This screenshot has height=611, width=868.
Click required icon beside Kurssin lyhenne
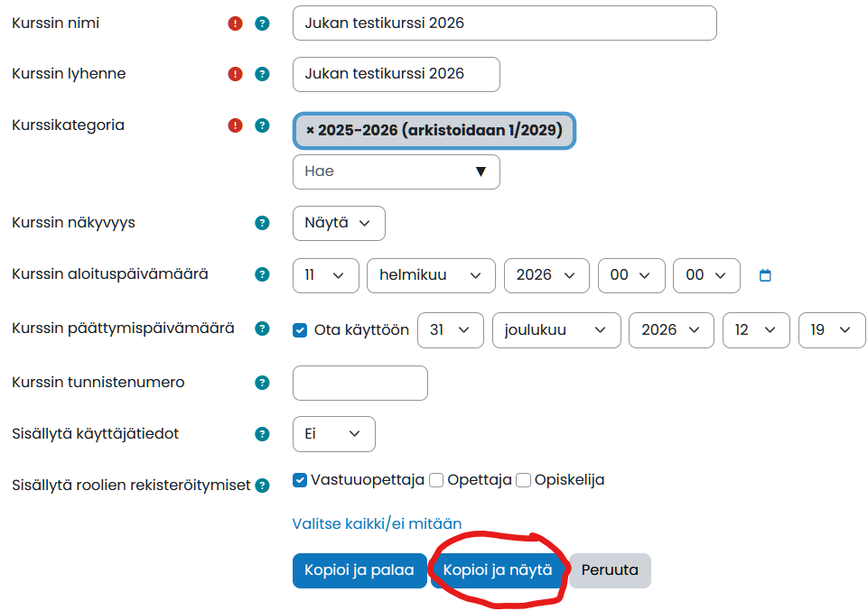[236, 74]
